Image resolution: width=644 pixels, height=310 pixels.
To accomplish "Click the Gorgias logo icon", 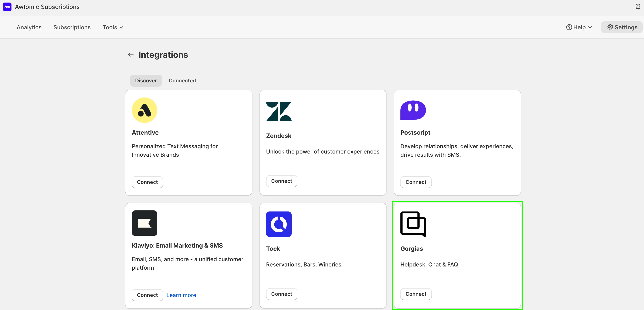I will click(413, 224).
